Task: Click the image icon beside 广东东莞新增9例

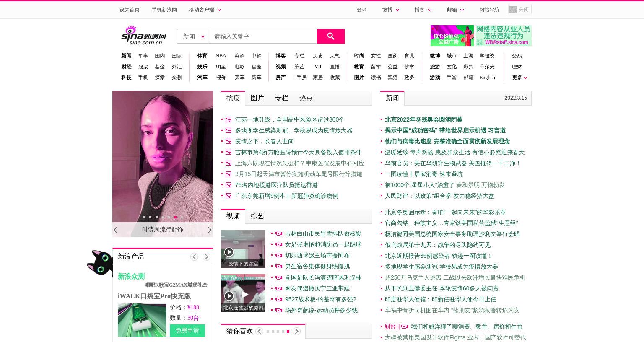Action: click(x=229, y=196)
